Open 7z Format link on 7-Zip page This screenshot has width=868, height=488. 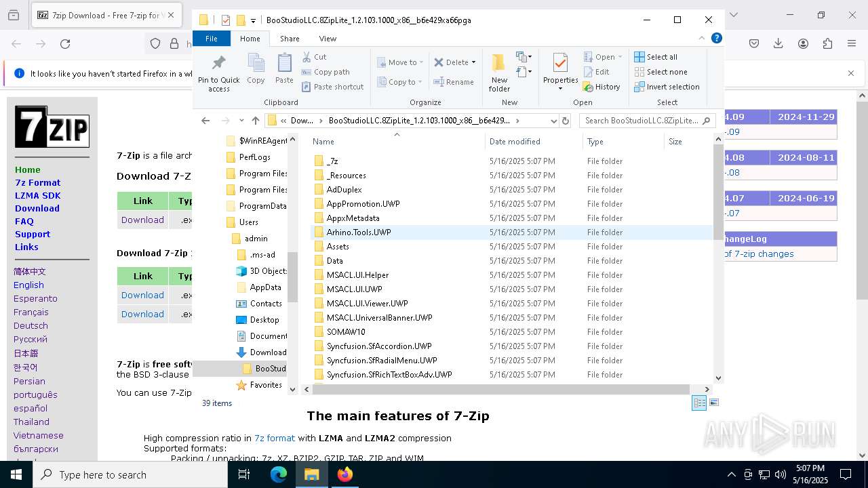(x=38, y=183)
